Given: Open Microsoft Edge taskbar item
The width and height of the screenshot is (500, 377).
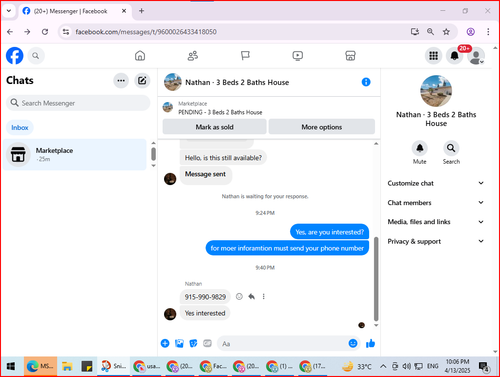Looking at the screenshot, I should [40, 367].
